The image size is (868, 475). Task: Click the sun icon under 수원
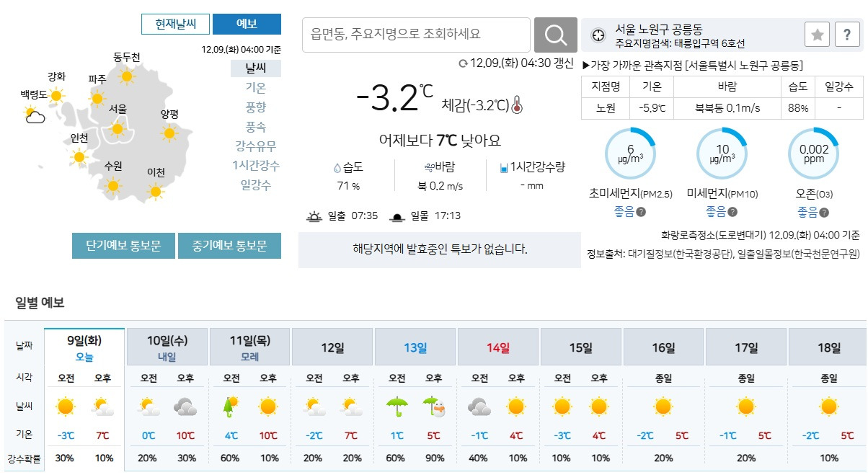(x=112, y=185)
